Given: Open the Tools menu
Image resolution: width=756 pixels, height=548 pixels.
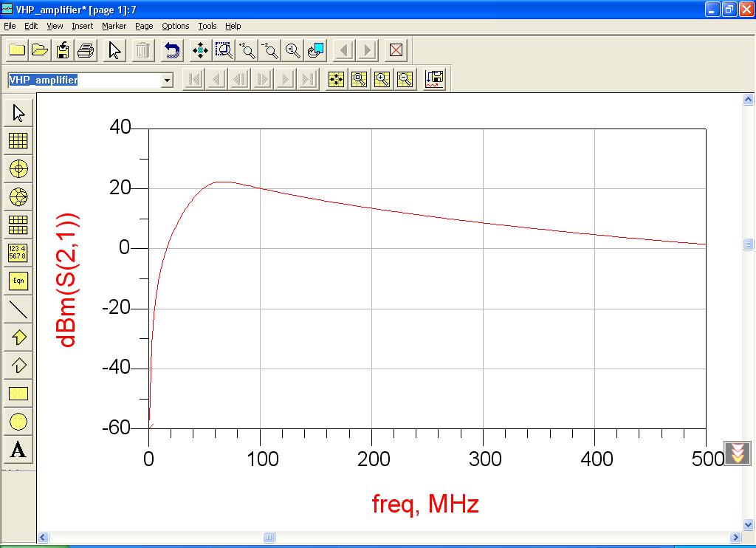Looking at the screenshot, I should click(207, 26).
